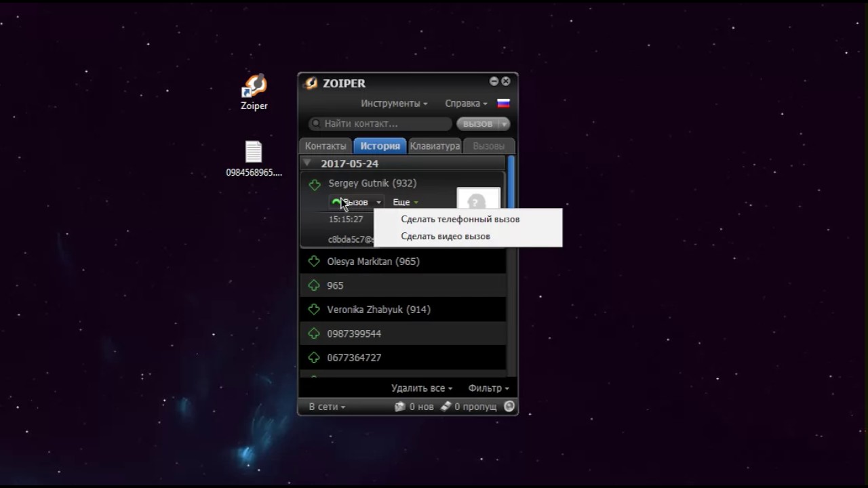Click the Найти контакт search field
868x488 pixels.
point(380,124)
